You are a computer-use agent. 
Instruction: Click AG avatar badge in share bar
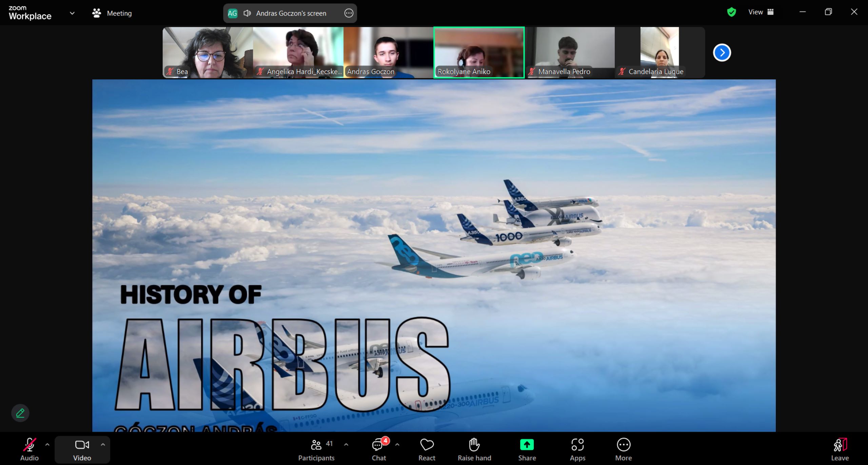click(232, 13)
